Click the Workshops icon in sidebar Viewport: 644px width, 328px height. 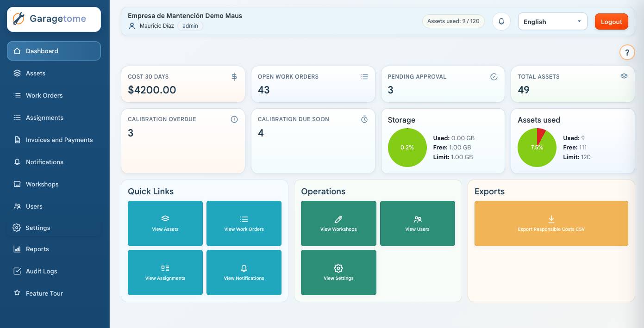pos(17,184)
